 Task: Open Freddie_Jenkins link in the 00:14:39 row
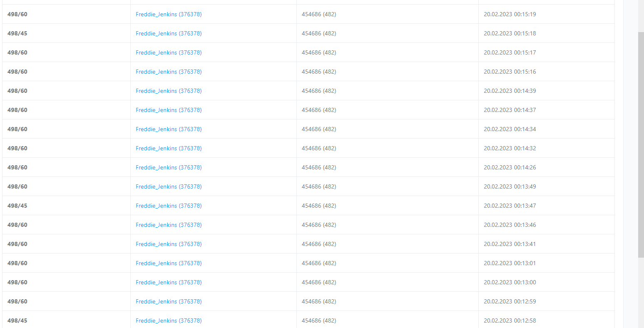click(169, 91)
